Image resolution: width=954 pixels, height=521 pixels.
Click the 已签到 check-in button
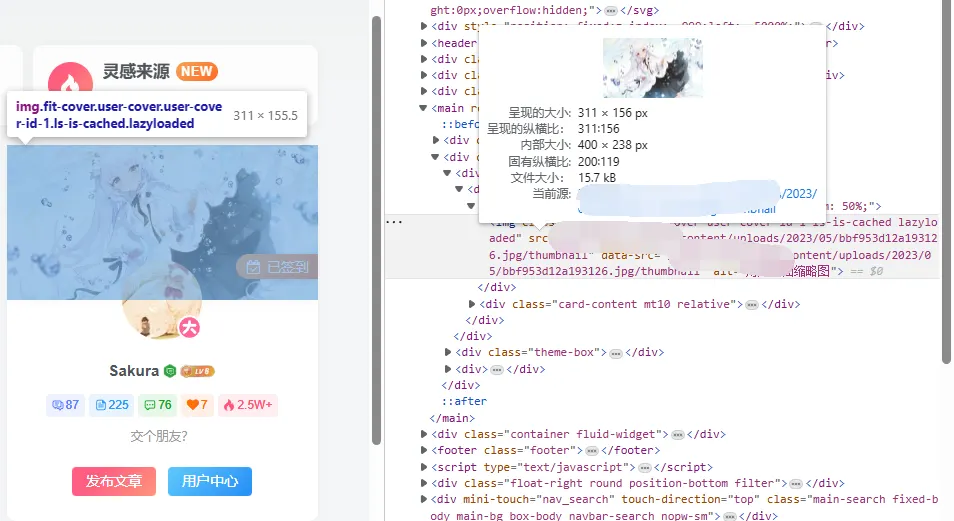(x=277, y=267)
